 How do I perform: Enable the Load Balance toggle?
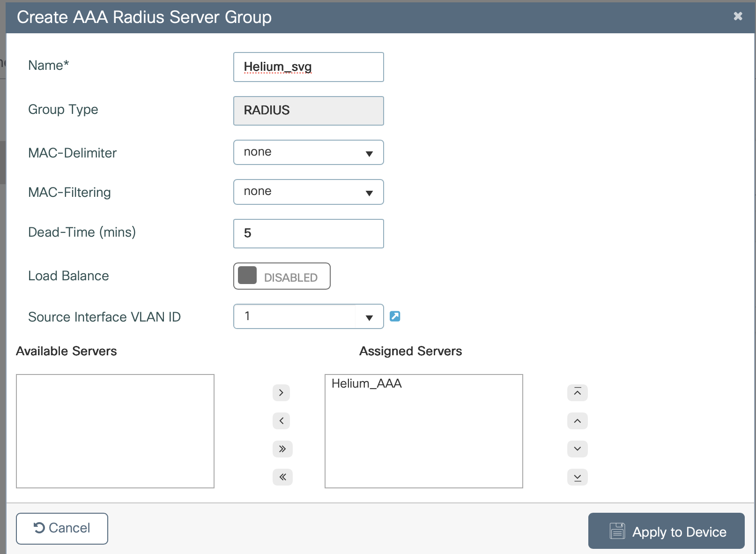pyautogui.click(x=282, y=276)
